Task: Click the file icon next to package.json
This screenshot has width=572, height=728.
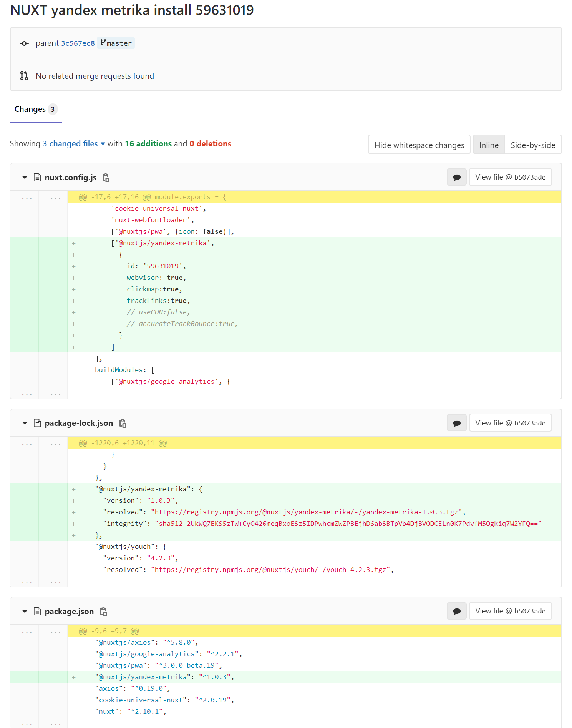Action: click(x=37, y=612)
